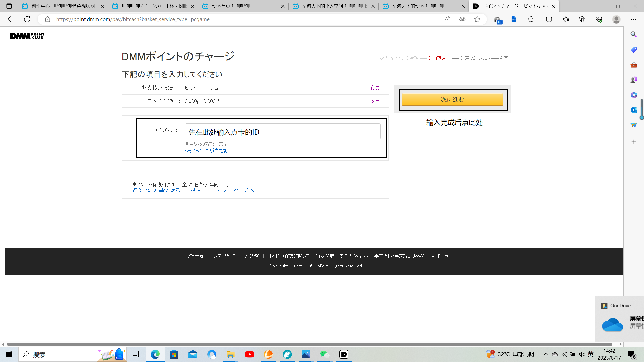Viewport: 644px width, 362px height.
Task: Click 変更 next to お支払い方法
Action: click(x=375, y=88)
